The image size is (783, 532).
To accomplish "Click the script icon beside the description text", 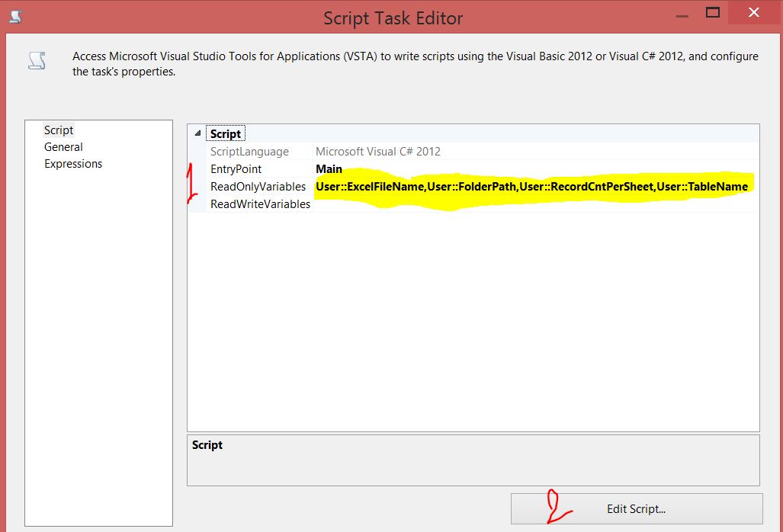I will click(x=37, y=60).
